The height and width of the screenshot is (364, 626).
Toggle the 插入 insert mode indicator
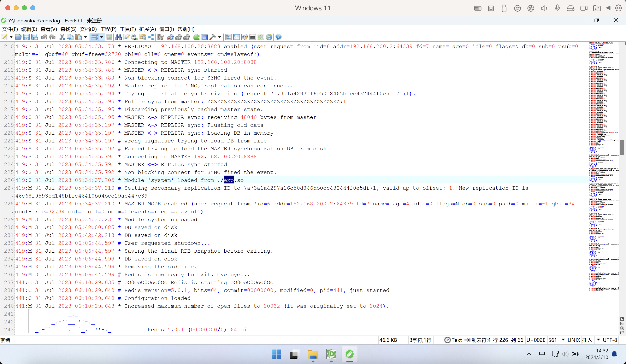point(587,340)
